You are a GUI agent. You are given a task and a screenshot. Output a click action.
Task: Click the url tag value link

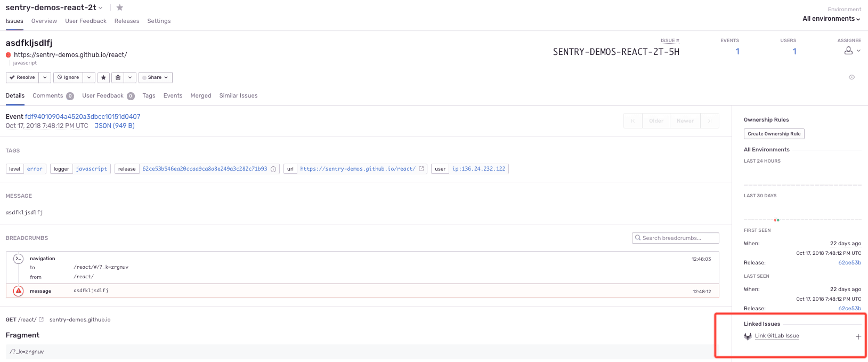tap(358, 169)
